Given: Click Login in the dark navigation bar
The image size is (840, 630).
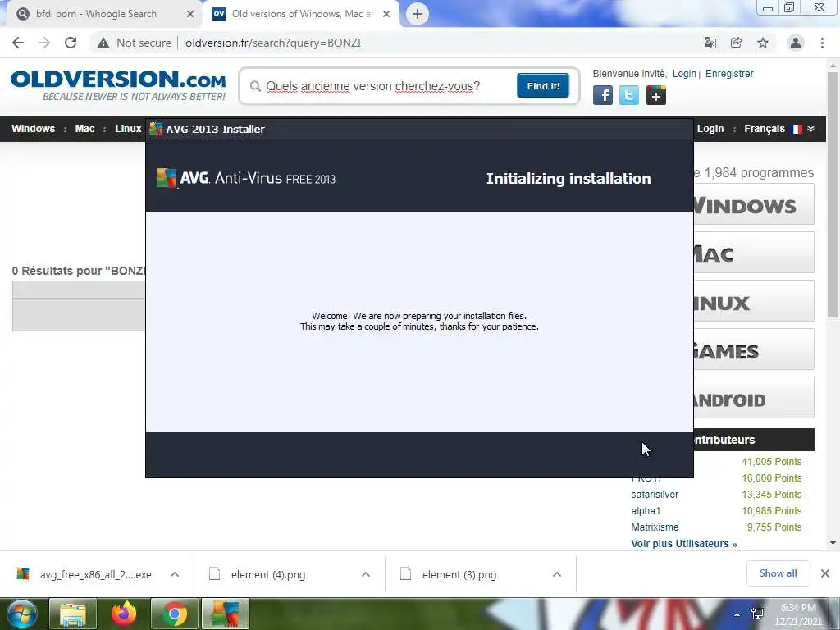Looking at the screenshot, I should point(710,129).
